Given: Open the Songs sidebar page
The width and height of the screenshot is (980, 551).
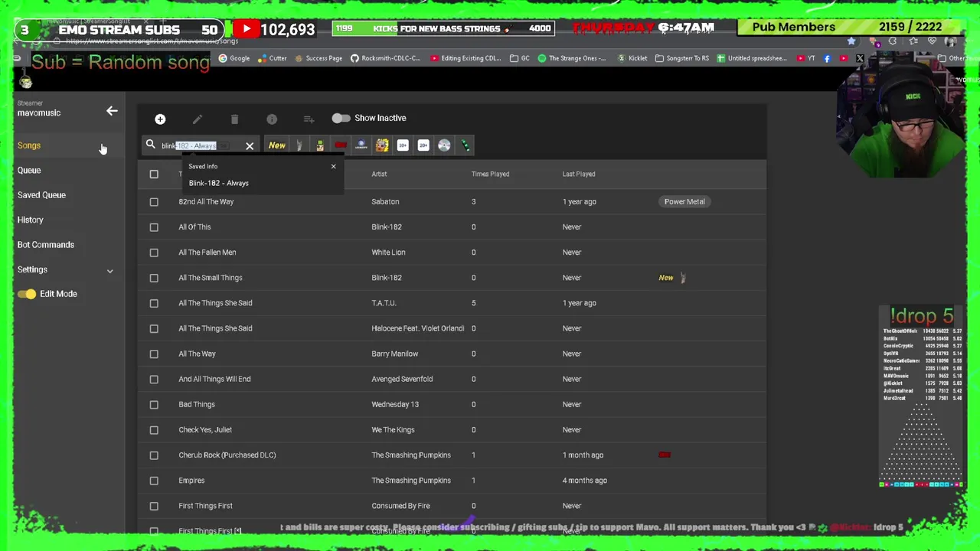Looking at the screenshot, I should (x=29, y=145).
